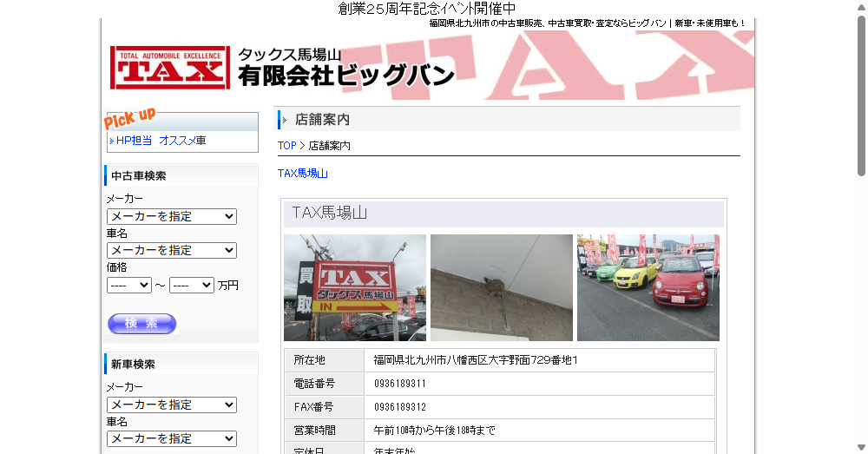Image resolution: width=868 pixels, height=454 pixels.
Task: Expand used car 車名 dropdown
Action: pos(171,250)
